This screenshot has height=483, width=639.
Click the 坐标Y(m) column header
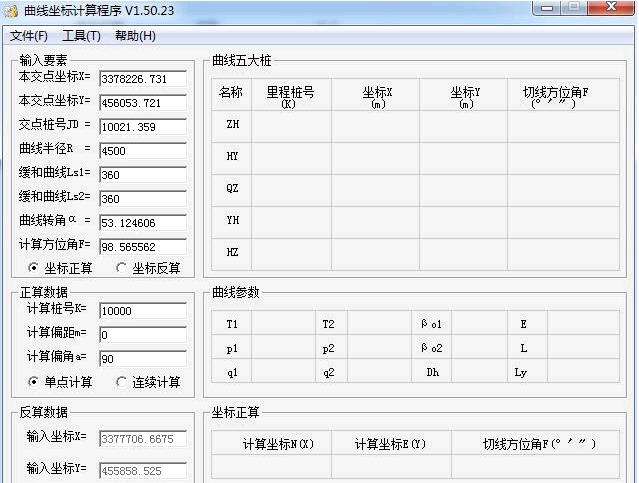pos(465,97)
